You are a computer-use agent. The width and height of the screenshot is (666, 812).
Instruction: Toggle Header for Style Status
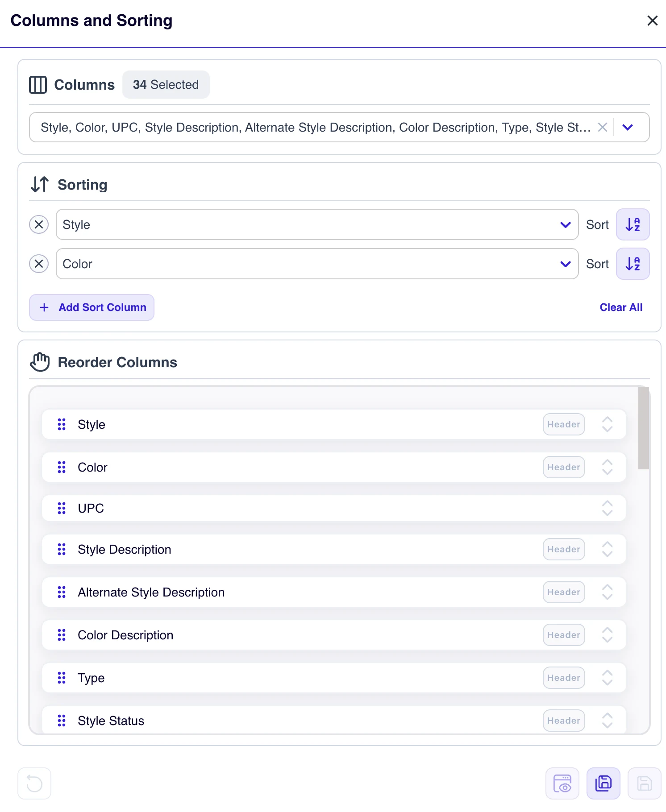[x=564, y=721]
